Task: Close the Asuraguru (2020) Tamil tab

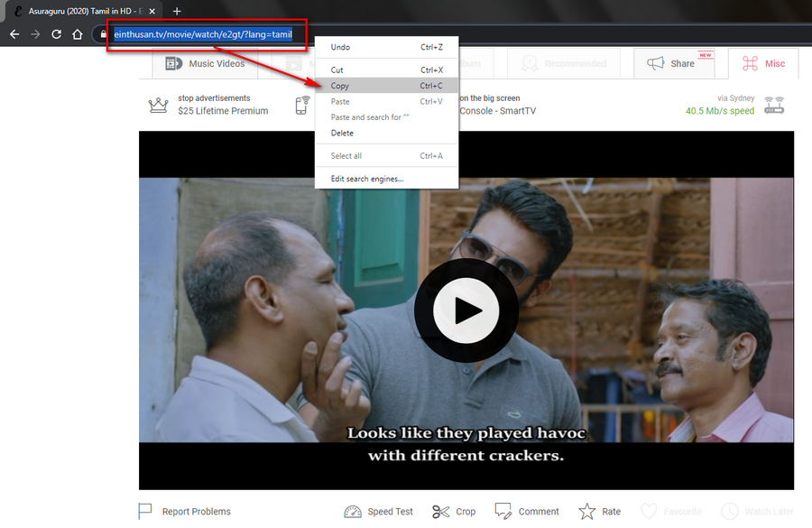Action: (x=152, y=11)
